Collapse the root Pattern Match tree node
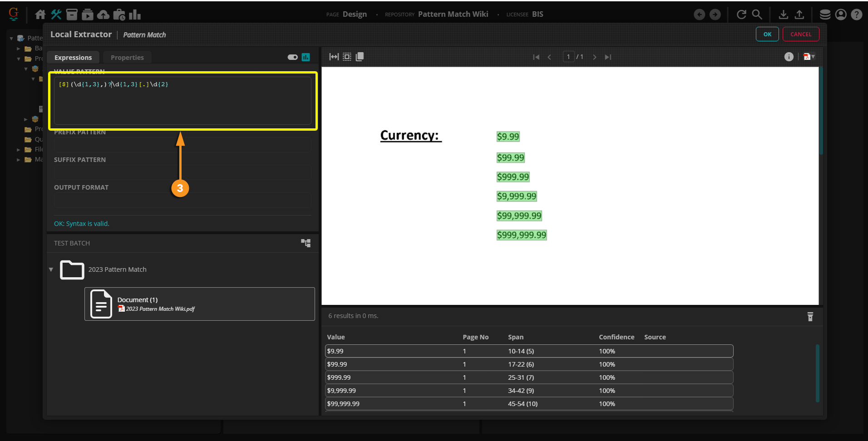The width and height of the screenshot is (868, 441). [11, 39]
